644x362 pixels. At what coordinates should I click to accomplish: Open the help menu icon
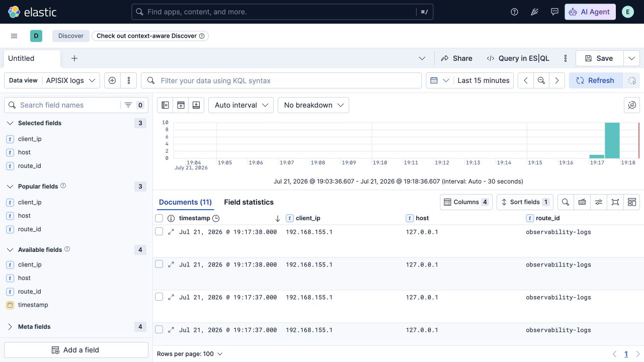pyautogui.click(x=514, y=12)
